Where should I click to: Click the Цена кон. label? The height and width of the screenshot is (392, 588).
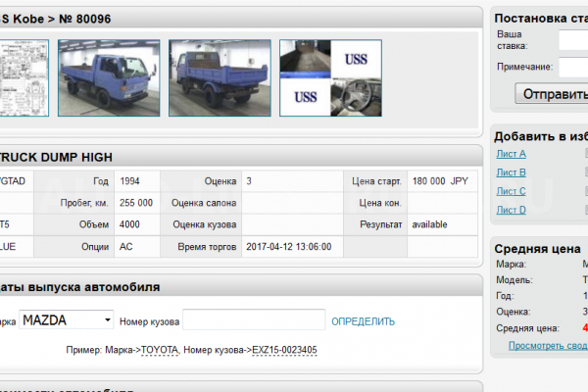(380, 203)
